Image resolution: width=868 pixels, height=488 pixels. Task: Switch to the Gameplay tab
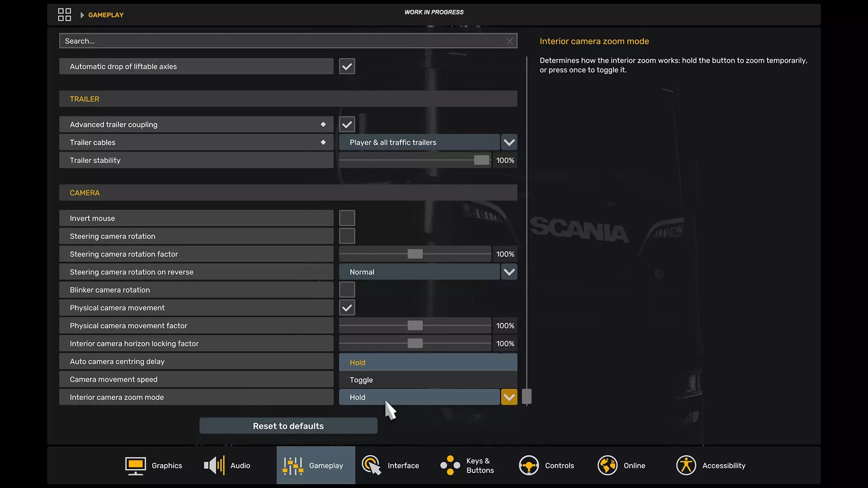click(x=316, y=465)
